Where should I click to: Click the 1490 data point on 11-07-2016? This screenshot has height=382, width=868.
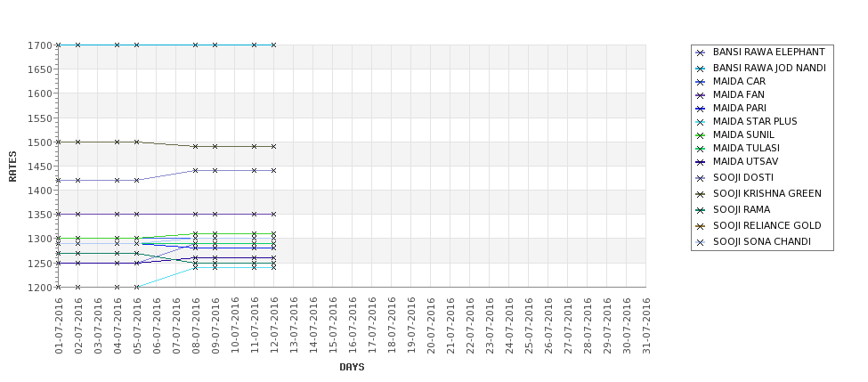pyautogui.click(x=254, y=147)
